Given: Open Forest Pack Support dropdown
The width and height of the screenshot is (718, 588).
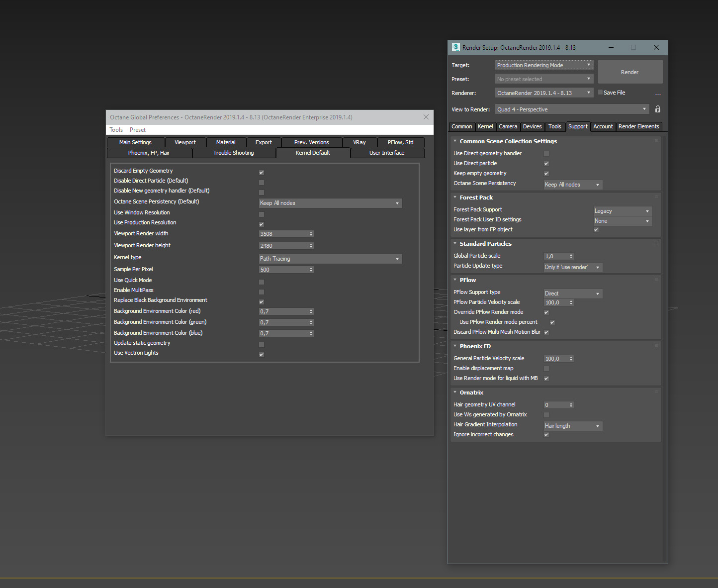Looking at the screenshot, I should (x=623, y=211).
